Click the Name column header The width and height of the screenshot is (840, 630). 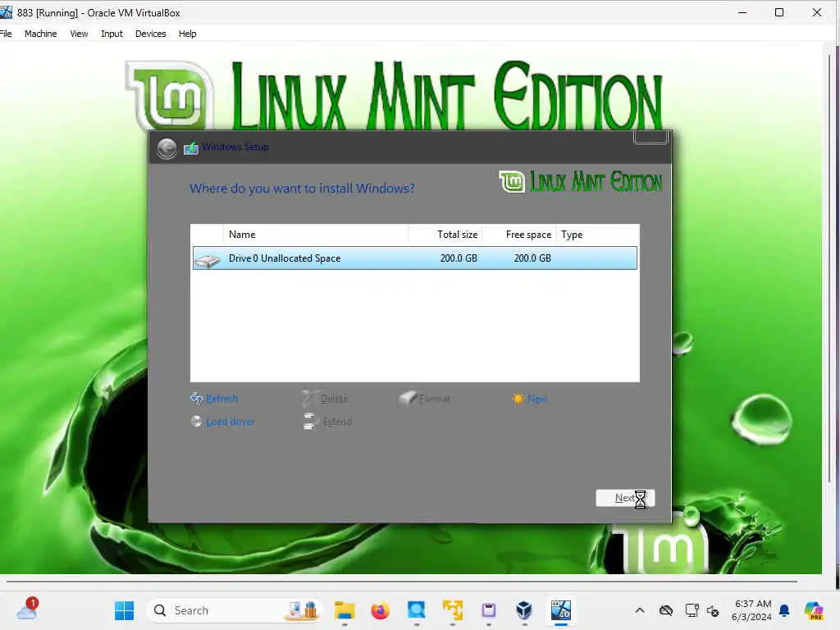316,235
